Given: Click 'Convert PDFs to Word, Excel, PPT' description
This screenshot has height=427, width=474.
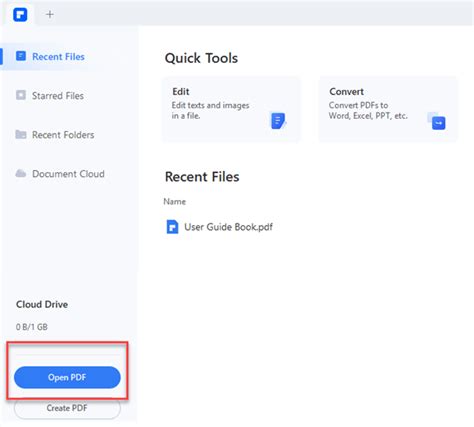Looking at the screenshot, I should pos(368,111).
